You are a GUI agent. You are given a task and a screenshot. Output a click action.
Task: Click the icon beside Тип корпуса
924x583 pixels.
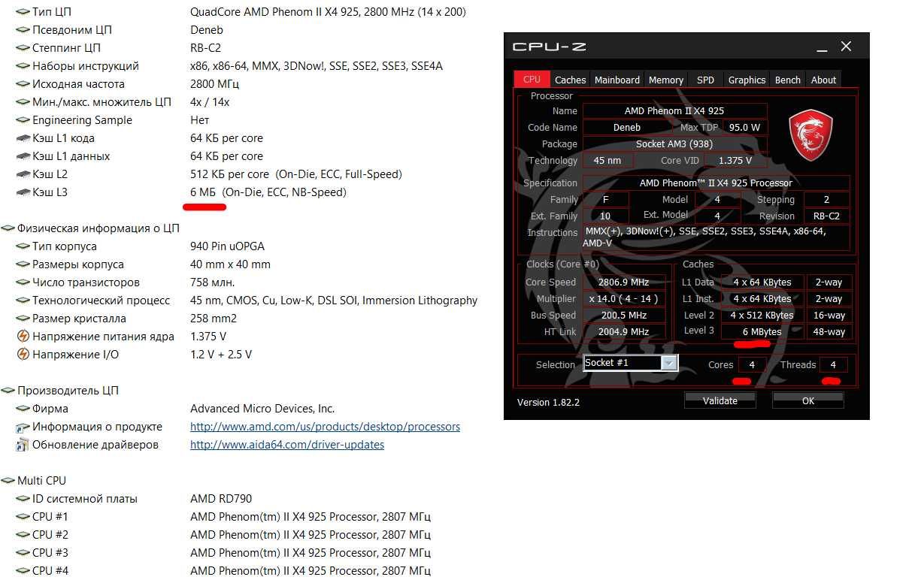(23, 246)
